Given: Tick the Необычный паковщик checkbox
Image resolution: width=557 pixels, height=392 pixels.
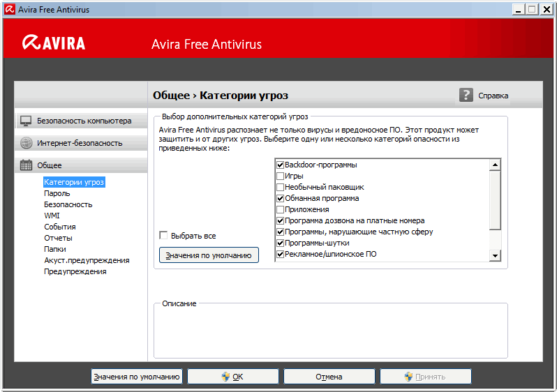Looking at the screenshot, I should click(280, 188).
